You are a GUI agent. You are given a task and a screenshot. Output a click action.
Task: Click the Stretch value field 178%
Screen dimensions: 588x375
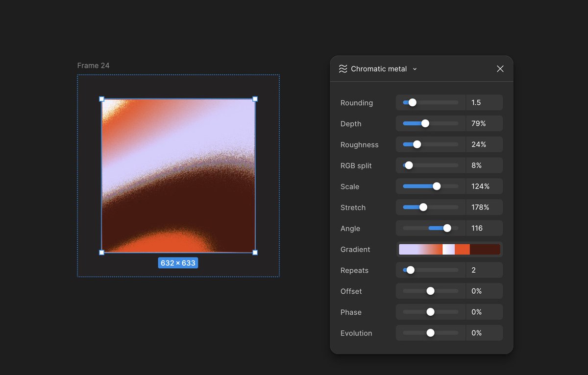[484, 207]
